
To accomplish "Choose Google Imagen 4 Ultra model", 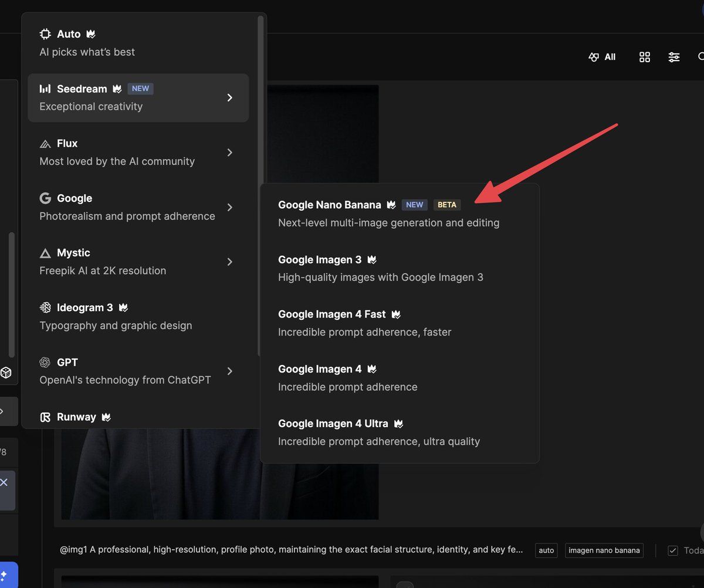I will [399, 432].
